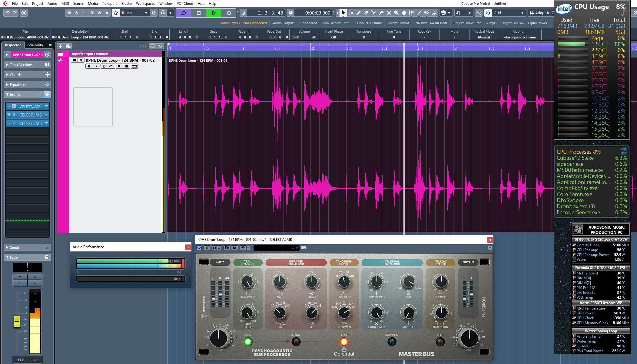Viewport: 637px width, 364px height.
Task: Open first CELEST...MB insert slot dropdown
Action: point(46,107)
